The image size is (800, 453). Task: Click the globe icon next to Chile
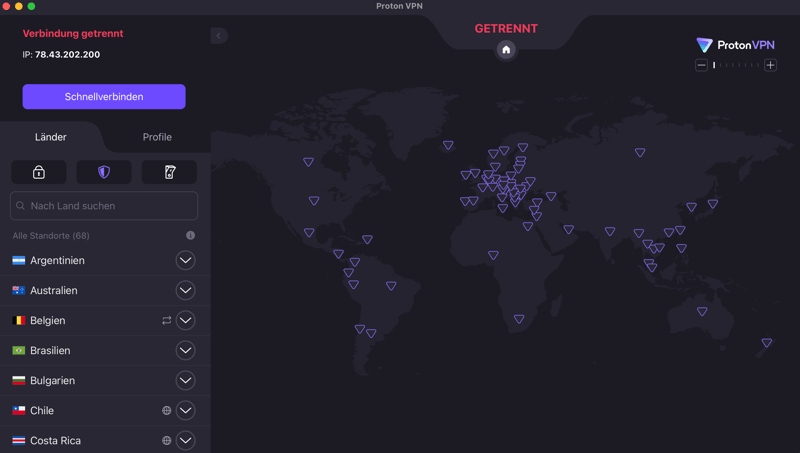point(167,411)
